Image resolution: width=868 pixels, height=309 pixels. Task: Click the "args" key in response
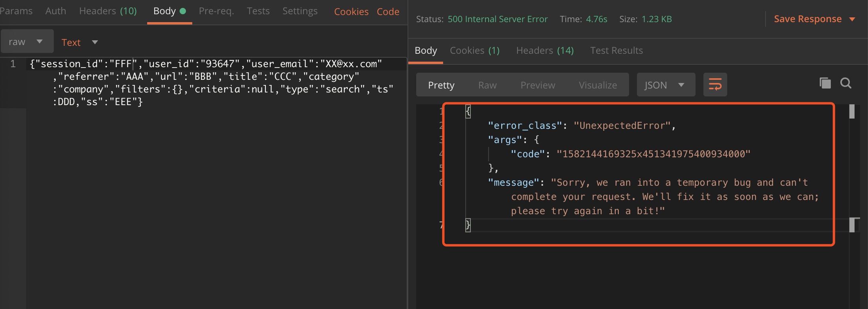[505, 140]
